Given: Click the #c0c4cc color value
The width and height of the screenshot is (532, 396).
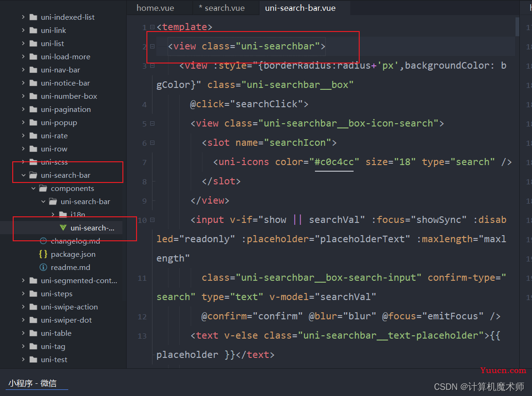Looking at the screenshot, I should [x=334, y=162].
